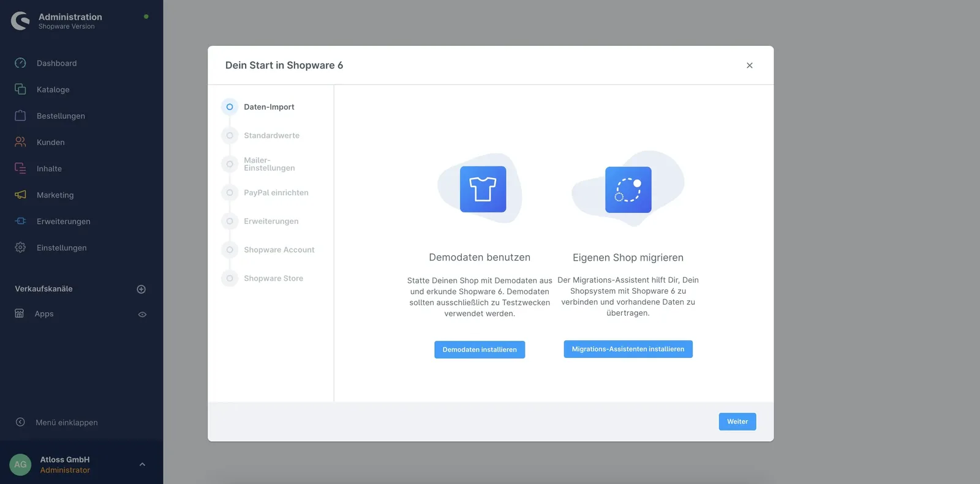The image size is (980, 484).
Task: Click the Marketing megaphone icon
Action: tap(20, 195)
